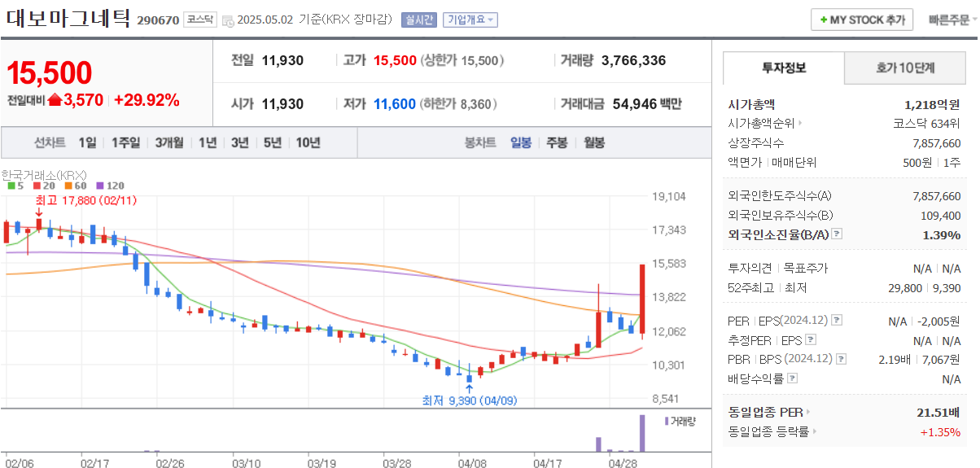Select the 일봉 daily candlestick chart
This screenshot has height=468, width=980.
click(521, 142)
